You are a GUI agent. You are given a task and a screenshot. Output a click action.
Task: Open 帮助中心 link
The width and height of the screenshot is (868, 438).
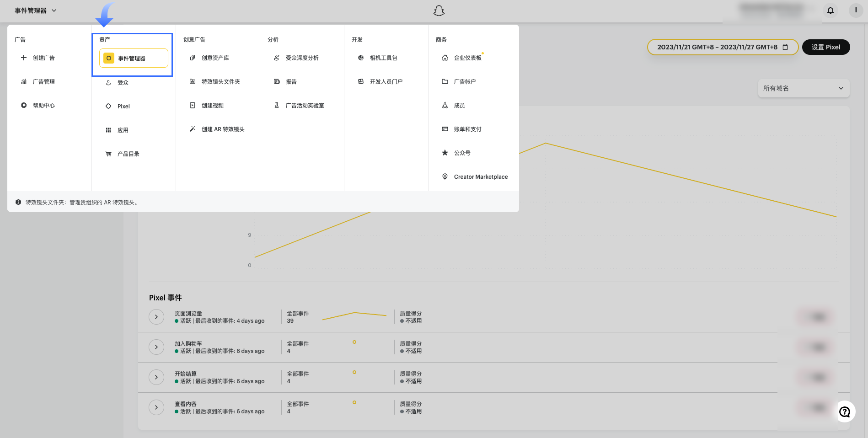pyautogui.click(x=43, y=106)
